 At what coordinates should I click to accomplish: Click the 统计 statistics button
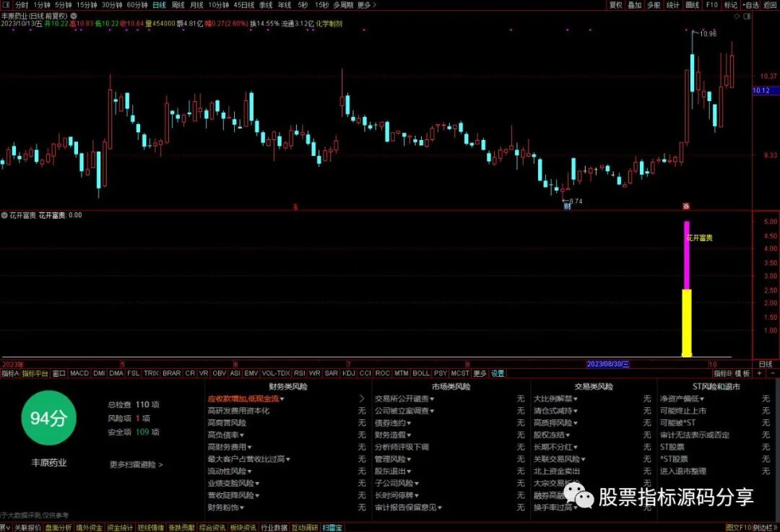[x=672, y=5]
